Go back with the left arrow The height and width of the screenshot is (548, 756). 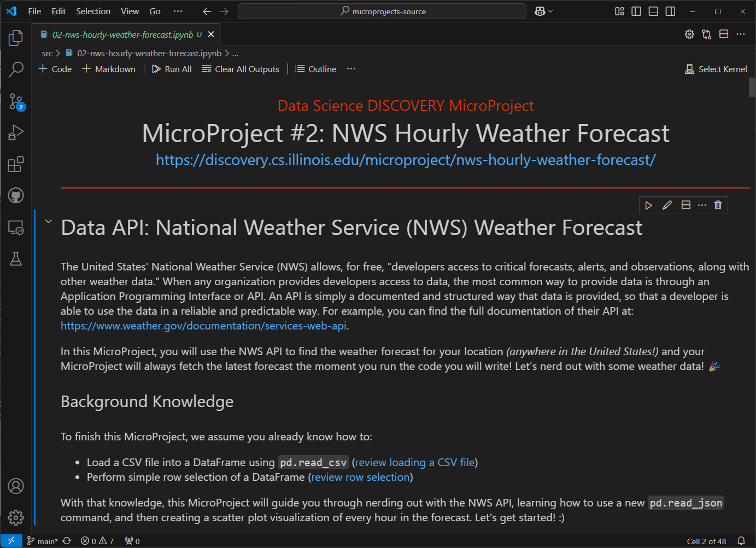click(x=207, y=11)
